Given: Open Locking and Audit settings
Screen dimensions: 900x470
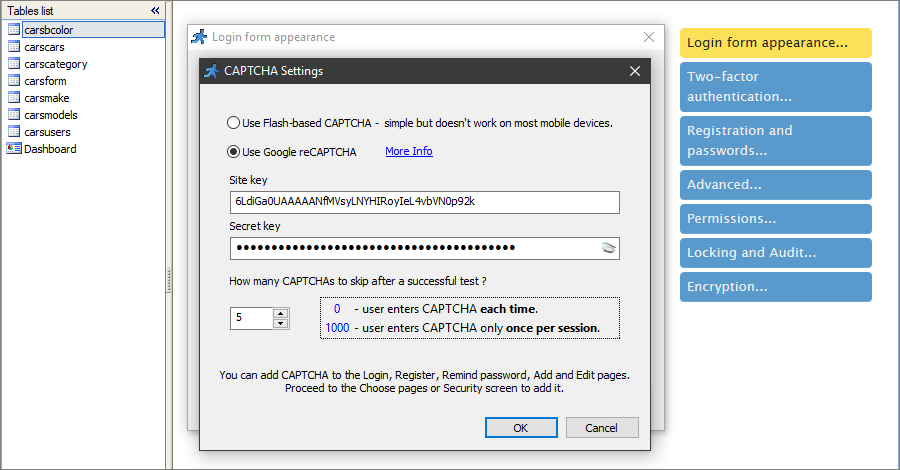Looking at the screenshot, I should (x=775, y=253).
